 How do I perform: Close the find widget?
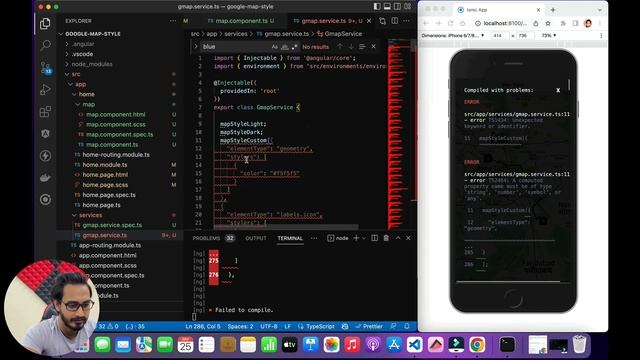point(373,47)
